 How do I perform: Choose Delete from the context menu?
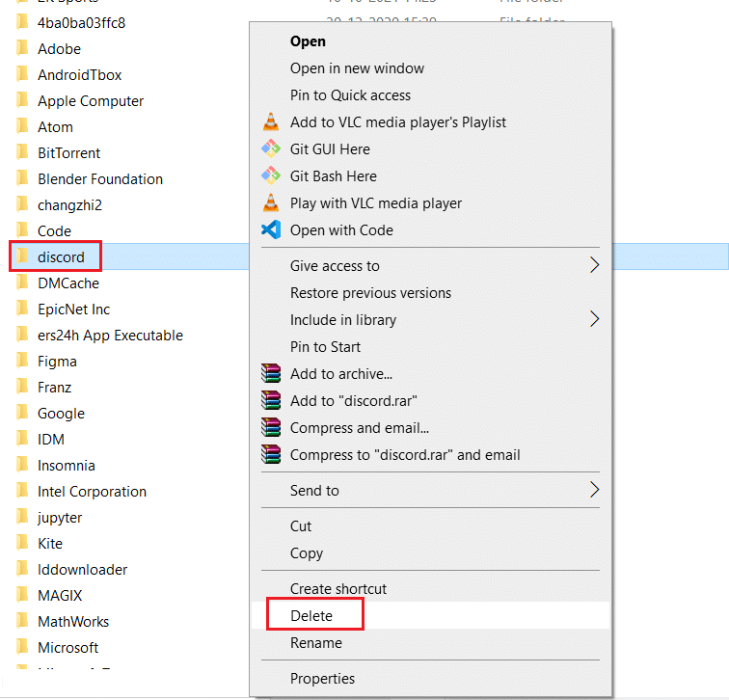[311, 616]
